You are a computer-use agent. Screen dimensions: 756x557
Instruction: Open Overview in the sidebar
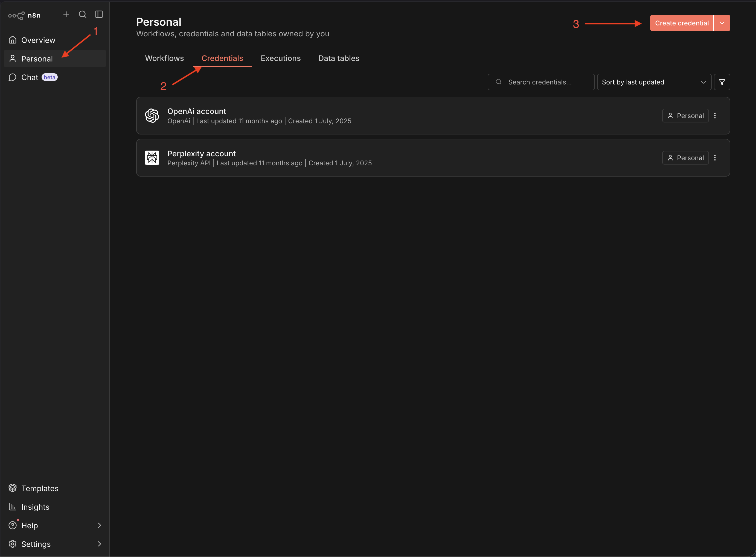tap(55, 40)
